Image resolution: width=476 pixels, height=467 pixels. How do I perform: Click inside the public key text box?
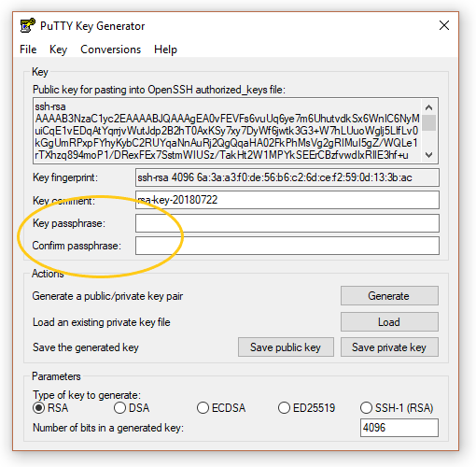(x=227, y=131)
